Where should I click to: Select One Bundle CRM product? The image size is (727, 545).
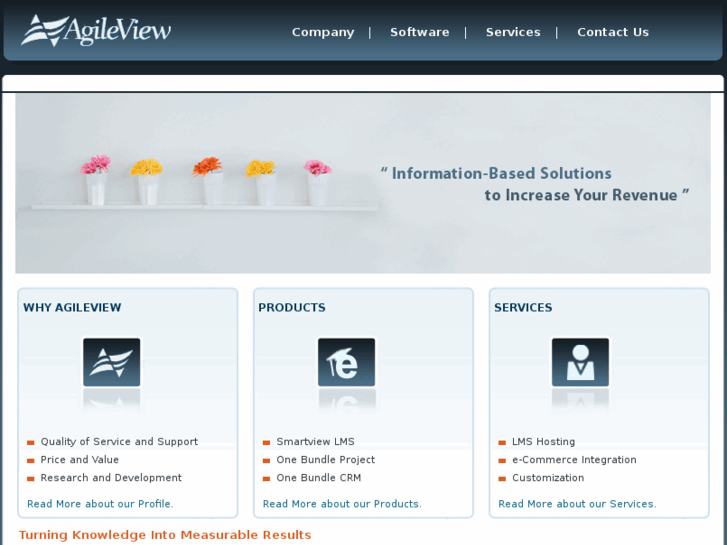(319, 478)
